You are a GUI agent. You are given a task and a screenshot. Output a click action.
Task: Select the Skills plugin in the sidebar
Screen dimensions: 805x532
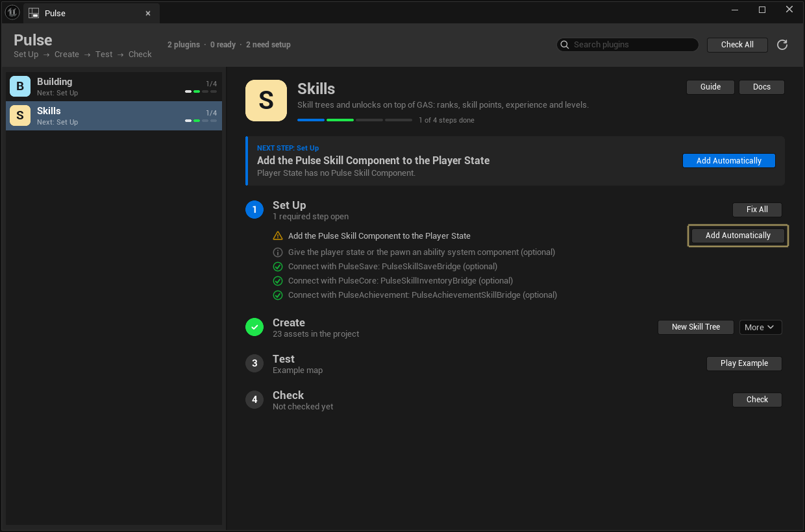pos(114,115)
